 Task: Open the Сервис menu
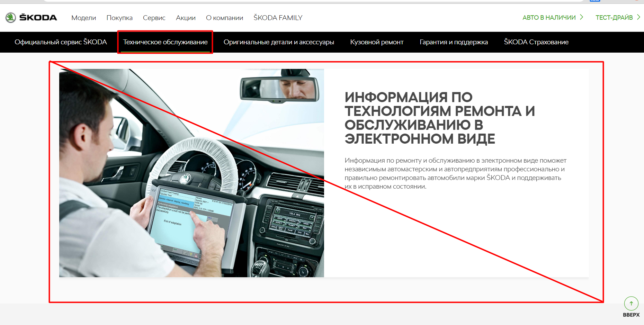(x=154, y=18)
